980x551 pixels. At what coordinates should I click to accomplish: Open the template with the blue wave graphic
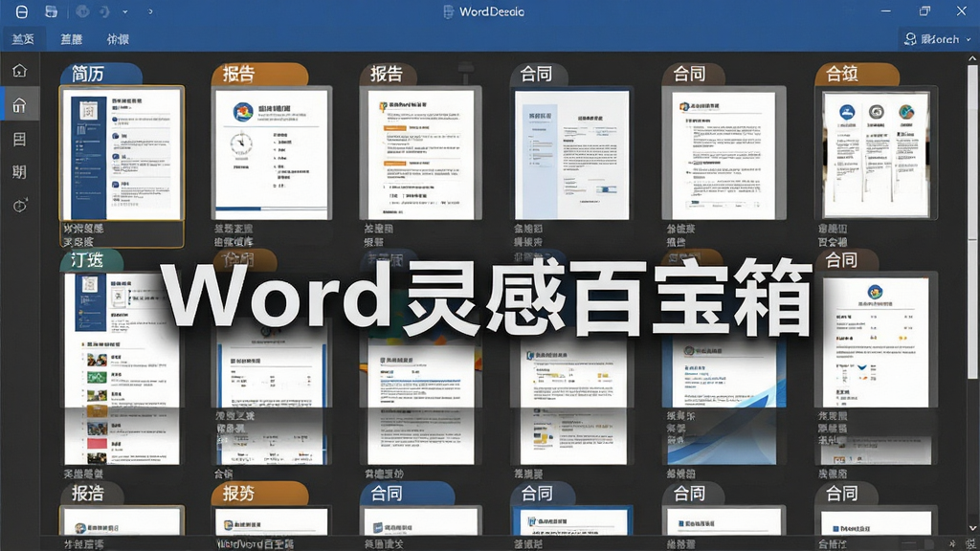[x=724, y=400]
